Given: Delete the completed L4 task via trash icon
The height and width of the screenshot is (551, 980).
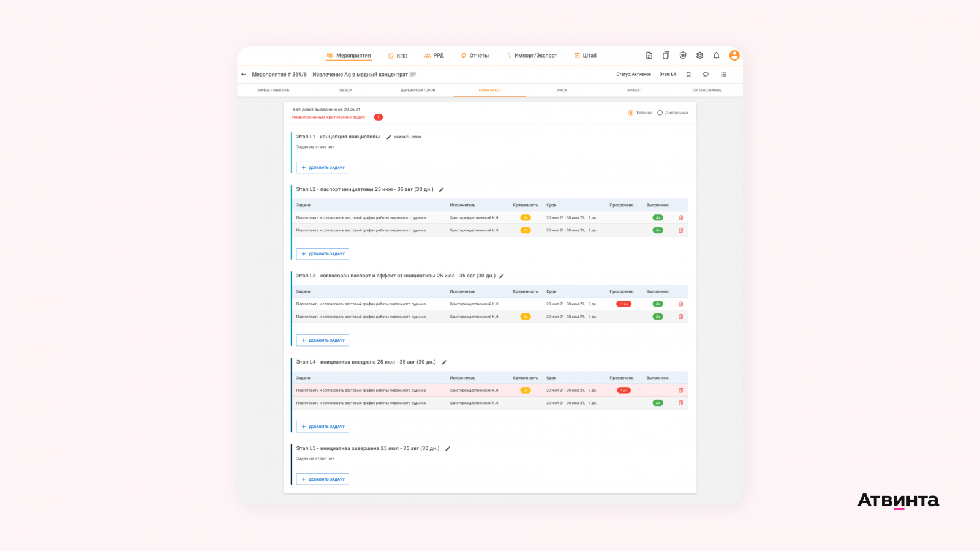Looking at the screenshot, I should pyautogui.click(x=680, y=403).
